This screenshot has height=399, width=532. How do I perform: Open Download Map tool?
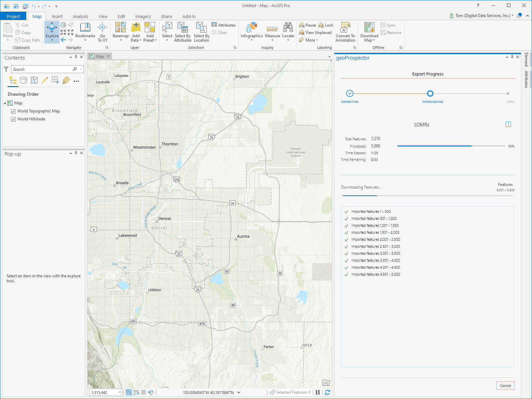click(x=369, y=32)
